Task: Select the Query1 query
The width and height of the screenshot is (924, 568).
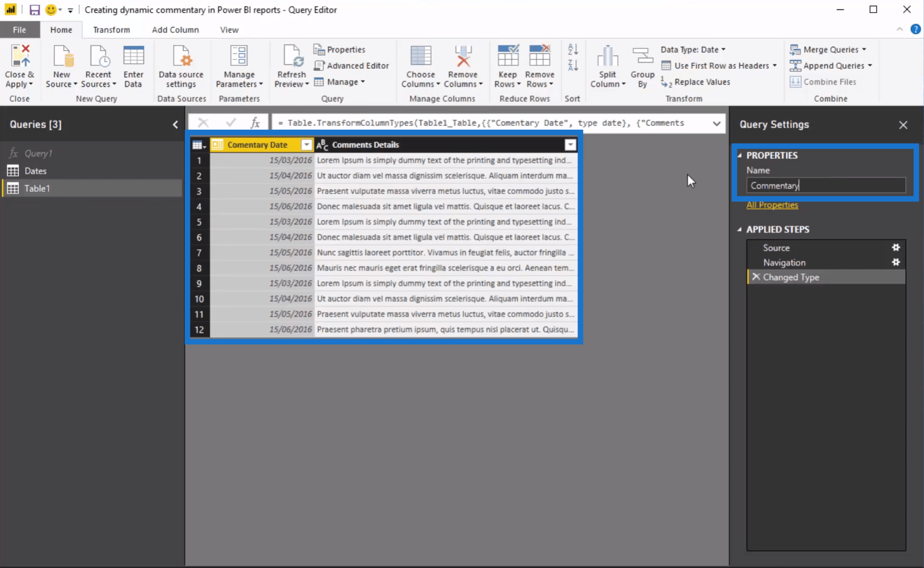Action: (x=92, y=153)
